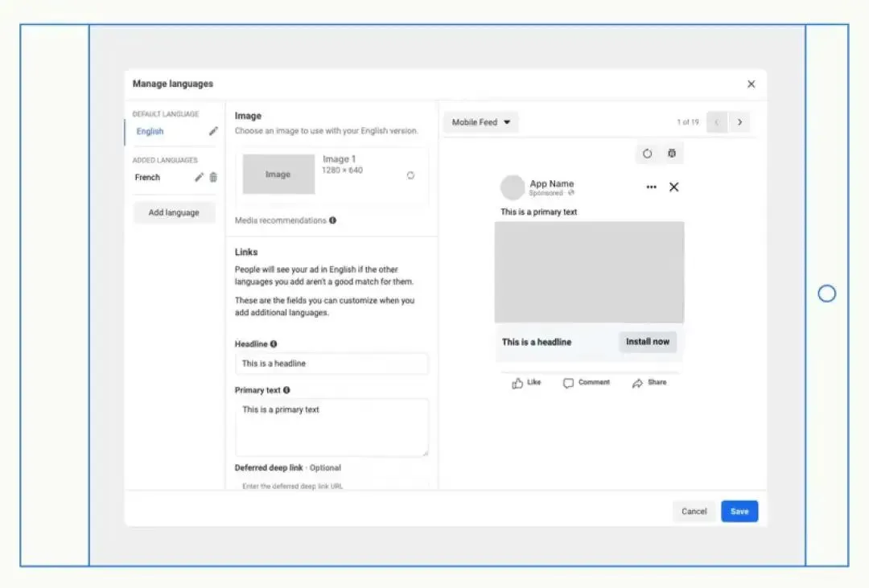Click Headline info icon

coord(274,344)
